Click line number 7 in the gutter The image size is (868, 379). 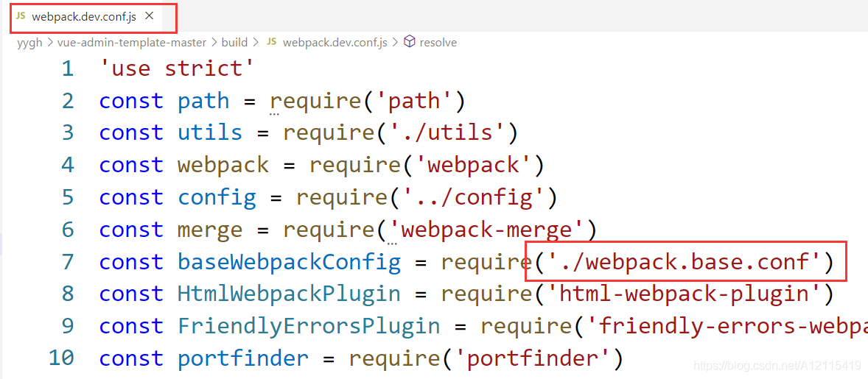click(68, 262)
